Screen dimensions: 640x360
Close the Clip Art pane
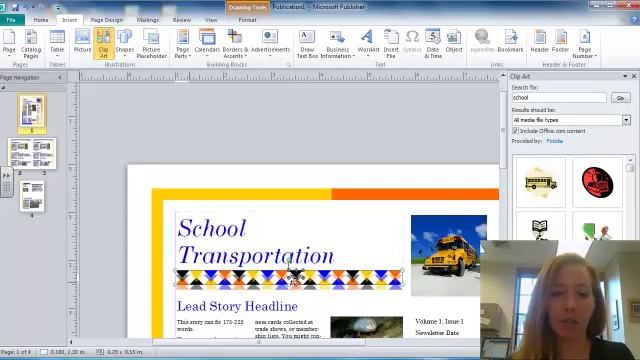tap(634, 76)
